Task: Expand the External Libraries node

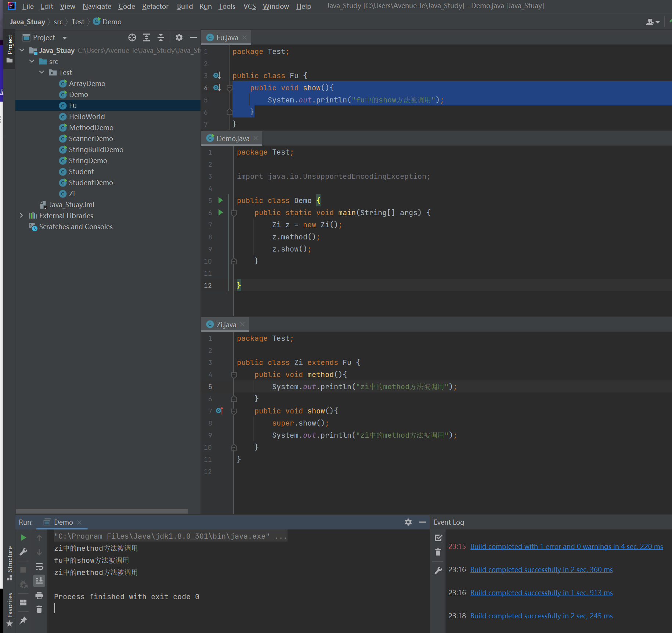Action: pos(21,216)
